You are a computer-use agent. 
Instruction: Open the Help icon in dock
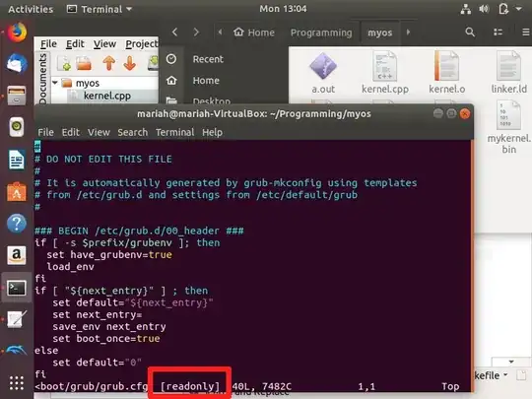tap(17, 224)
